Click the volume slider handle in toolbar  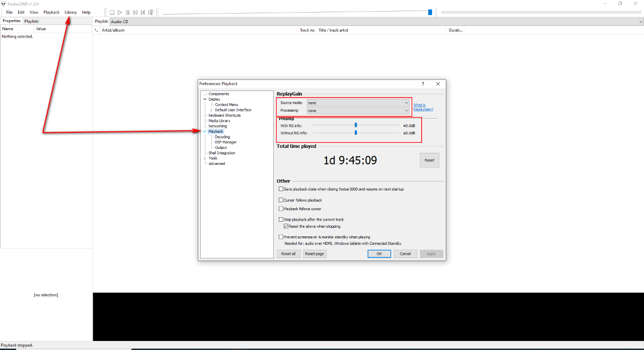coord(430,12)
